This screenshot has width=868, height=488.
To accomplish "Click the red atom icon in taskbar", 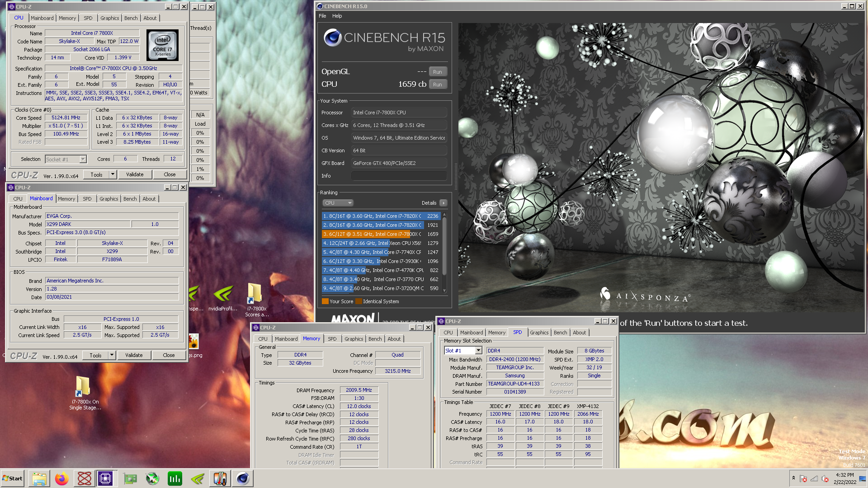I will coord(85,479).
